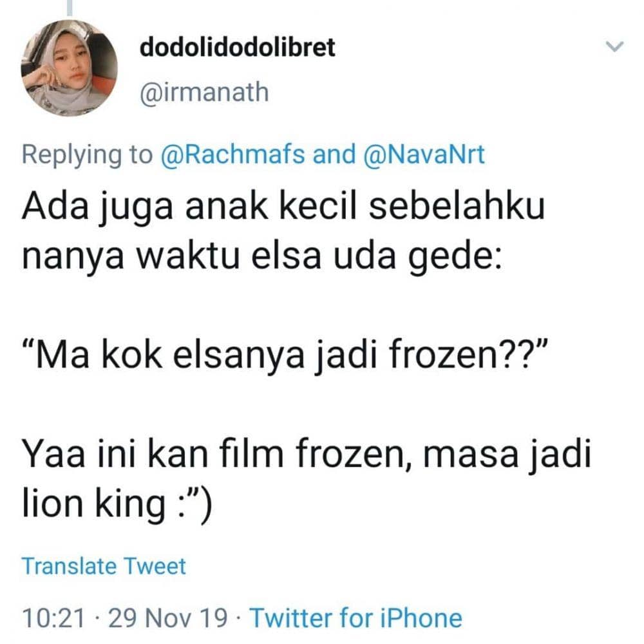Viewport: 644px width, 644px height.
Task: Click the 29 Nov 19 date
Action: pos(169,618)
